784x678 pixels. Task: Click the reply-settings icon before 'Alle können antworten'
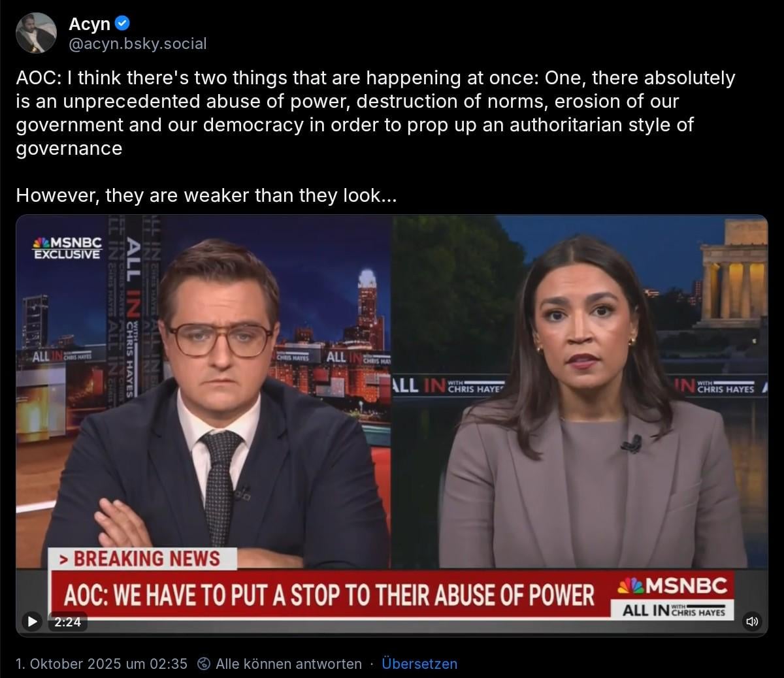coord(204,664)
